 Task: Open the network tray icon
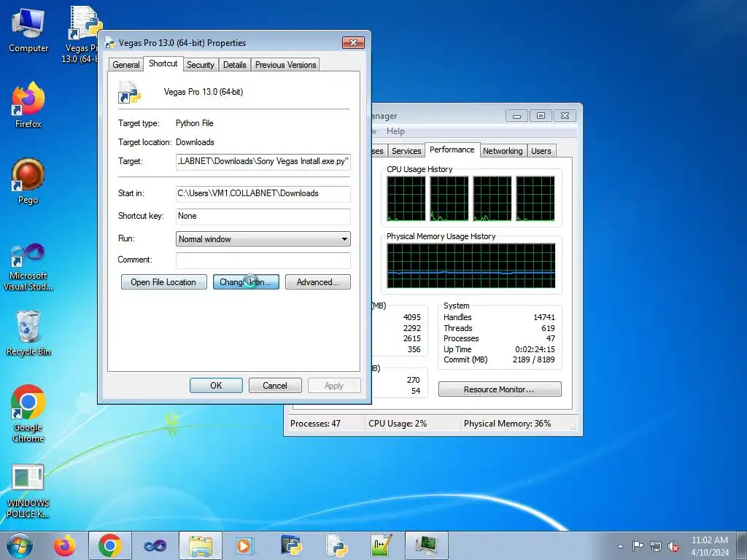(656, 546)
